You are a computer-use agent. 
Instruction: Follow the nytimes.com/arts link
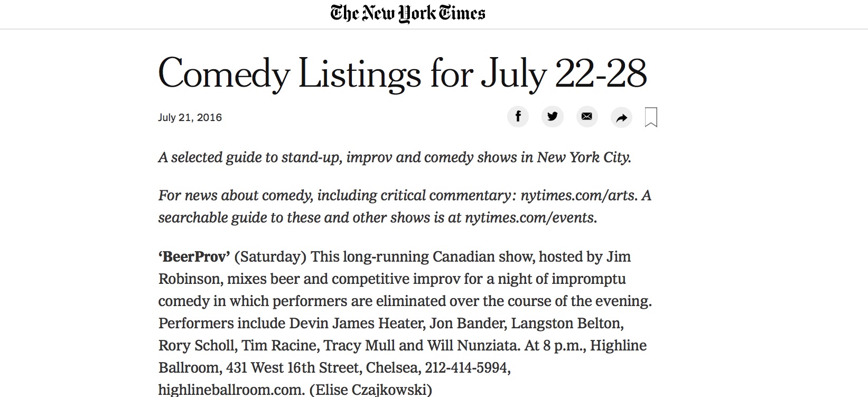point(577,196)
